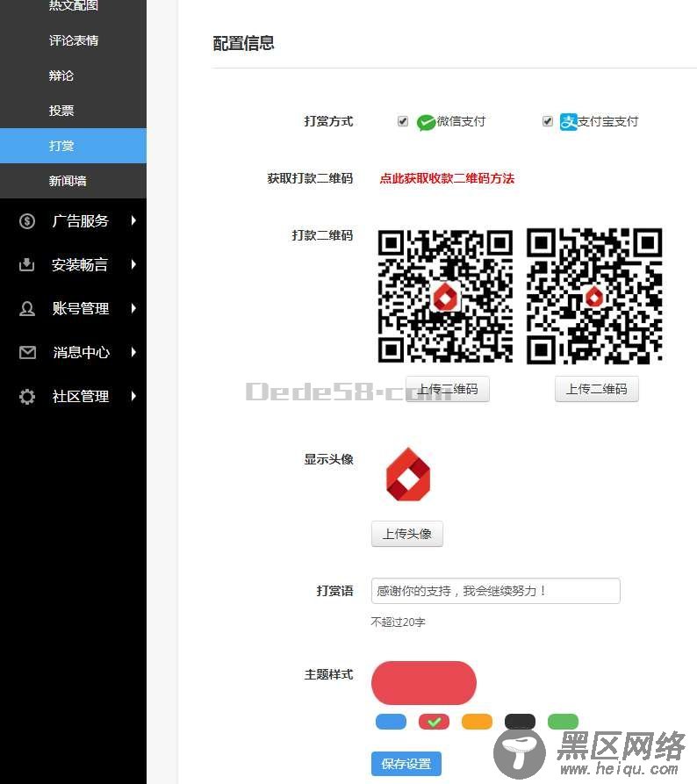Open the 投票 sidebar item
The image size is (697, 784).
point(74,111)
